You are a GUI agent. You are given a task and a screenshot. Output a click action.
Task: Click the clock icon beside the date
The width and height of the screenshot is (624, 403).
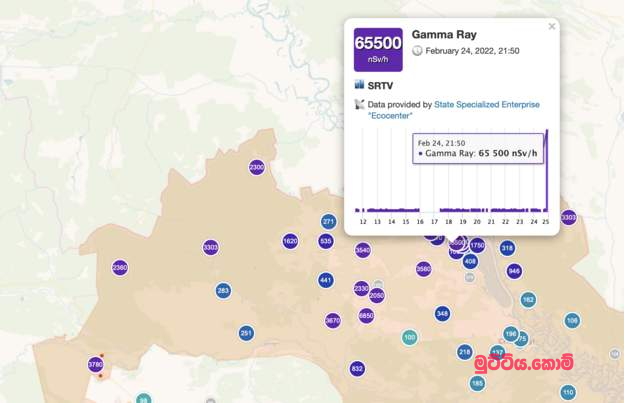pyautogui.click(x=417, y=51)
